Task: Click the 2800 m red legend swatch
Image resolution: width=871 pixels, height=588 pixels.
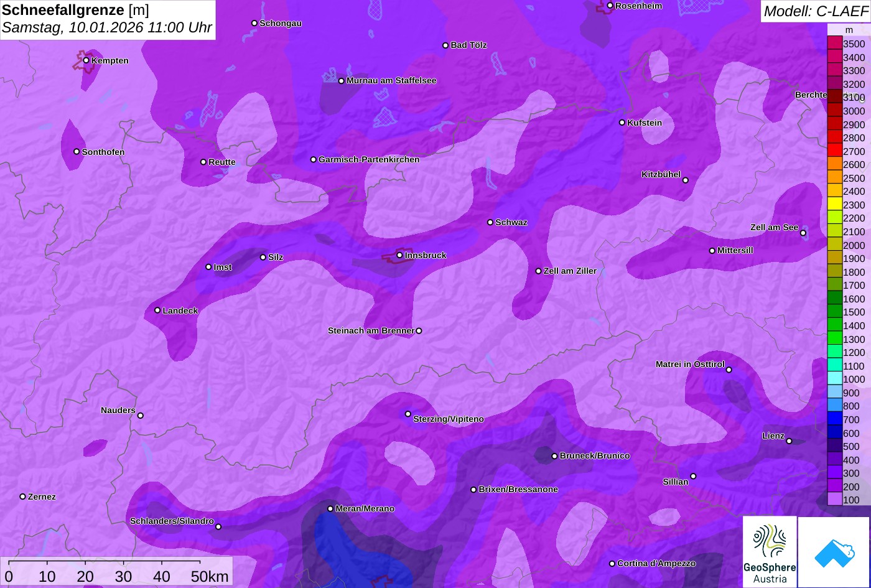Action: 834,137
